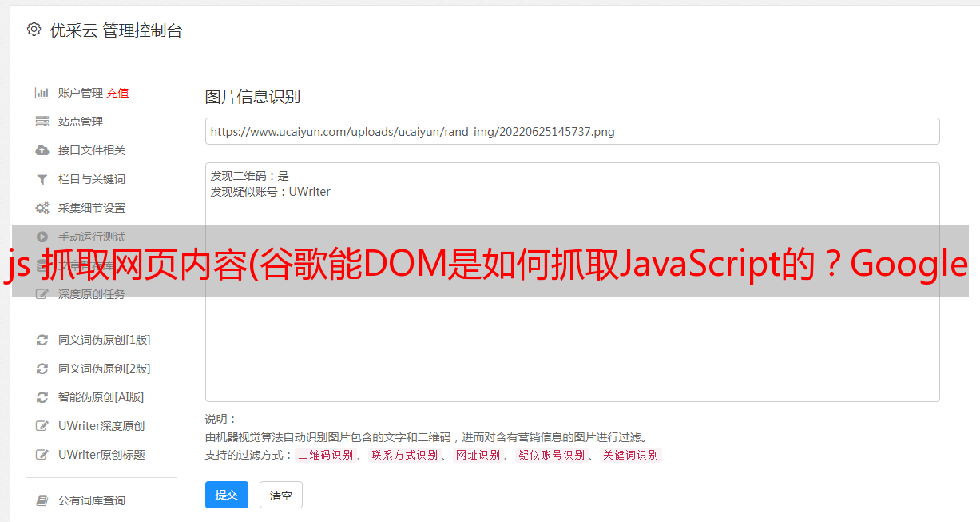Click the edit icon for 深度原创任务
The width and height of the screenshot is (980, 522).
[42, 294]
